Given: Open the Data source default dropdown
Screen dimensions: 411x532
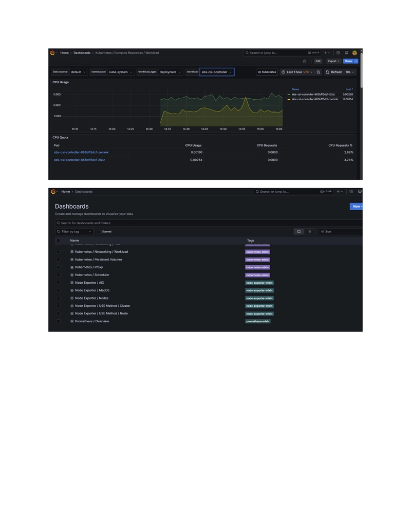Looking at the screenshot, I should 78,72.
